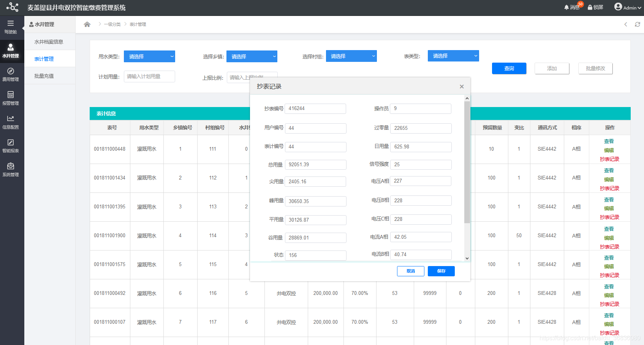This screenshot has height=345, width=644.
Task: Focus the 尖用量 field
Action: coord(315,181)
